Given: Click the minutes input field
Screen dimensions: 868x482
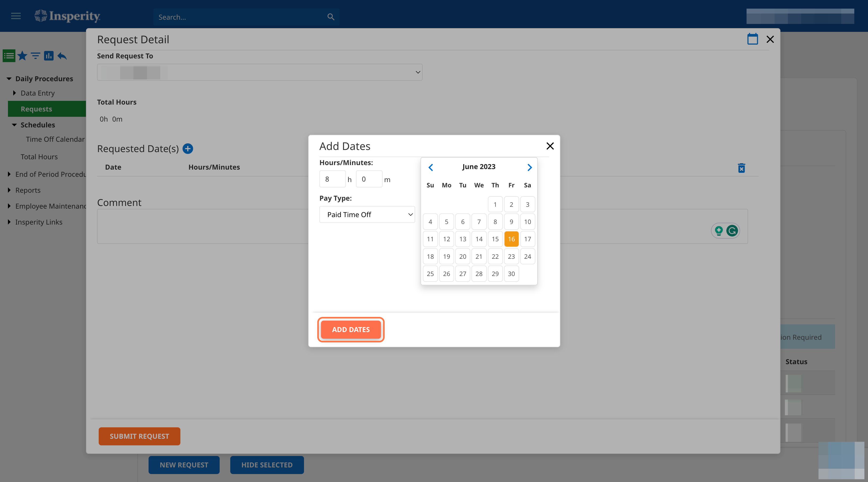Looking at the screenshot, I should point(369,179).
